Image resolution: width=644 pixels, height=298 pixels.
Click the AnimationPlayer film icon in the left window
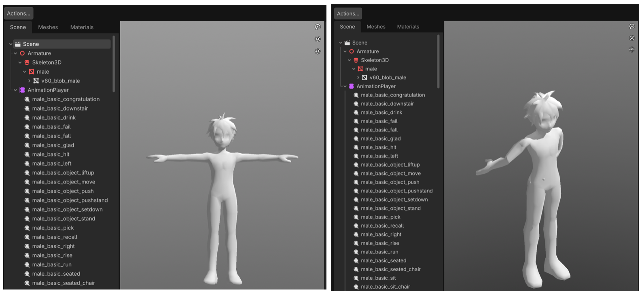point(22,90)
